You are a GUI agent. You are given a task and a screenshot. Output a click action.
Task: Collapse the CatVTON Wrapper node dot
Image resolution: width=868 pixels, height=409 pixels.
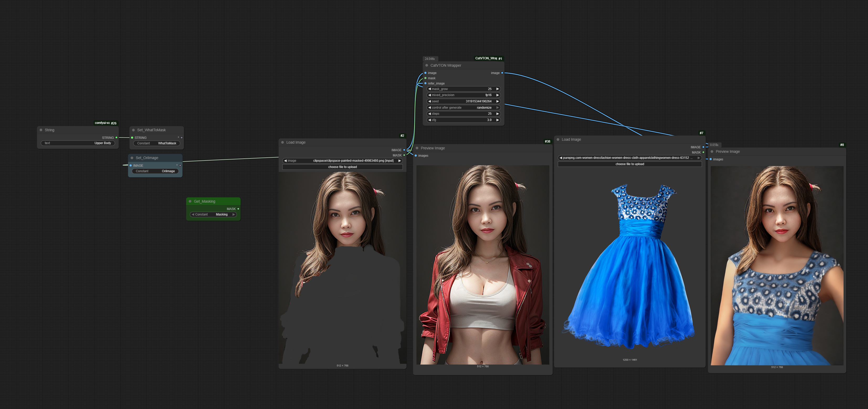pos(427,65)
